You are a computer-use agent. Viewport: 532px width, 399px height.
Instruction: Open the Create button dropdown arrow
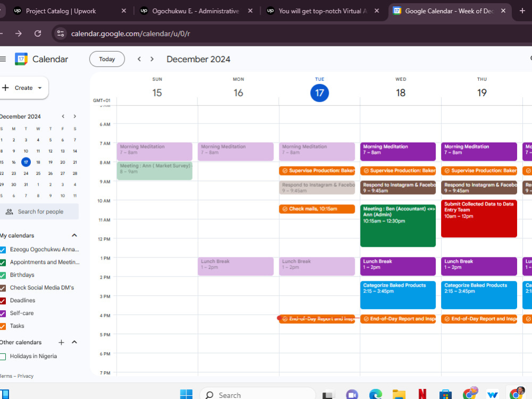[x=40, y=88]
